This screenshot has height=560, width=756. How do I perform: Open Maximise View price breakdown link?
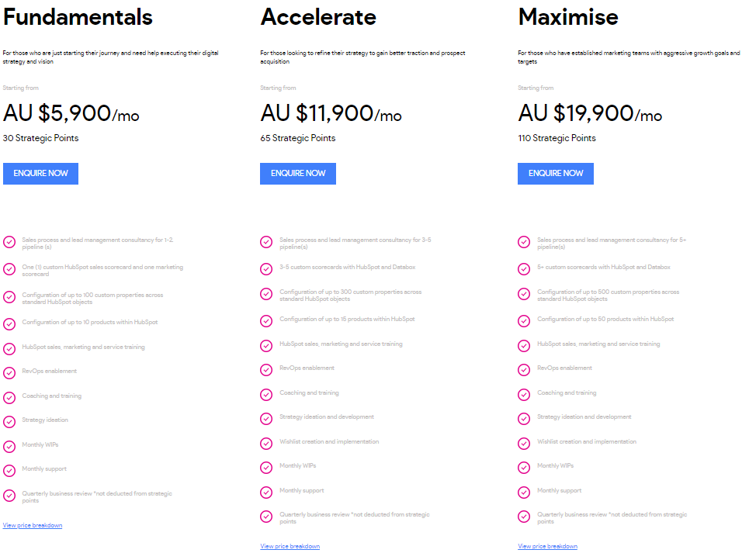pyautogui.click(x=547, y=546)
